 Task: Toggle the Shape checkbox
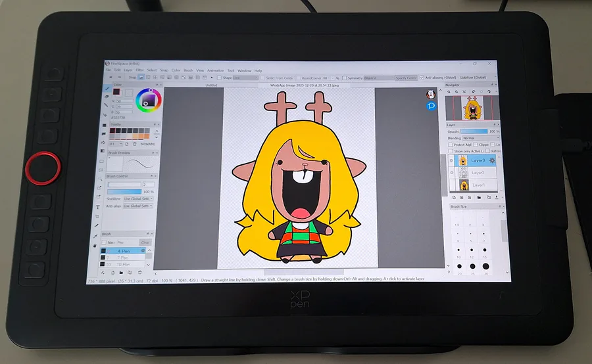coord(219,78)
